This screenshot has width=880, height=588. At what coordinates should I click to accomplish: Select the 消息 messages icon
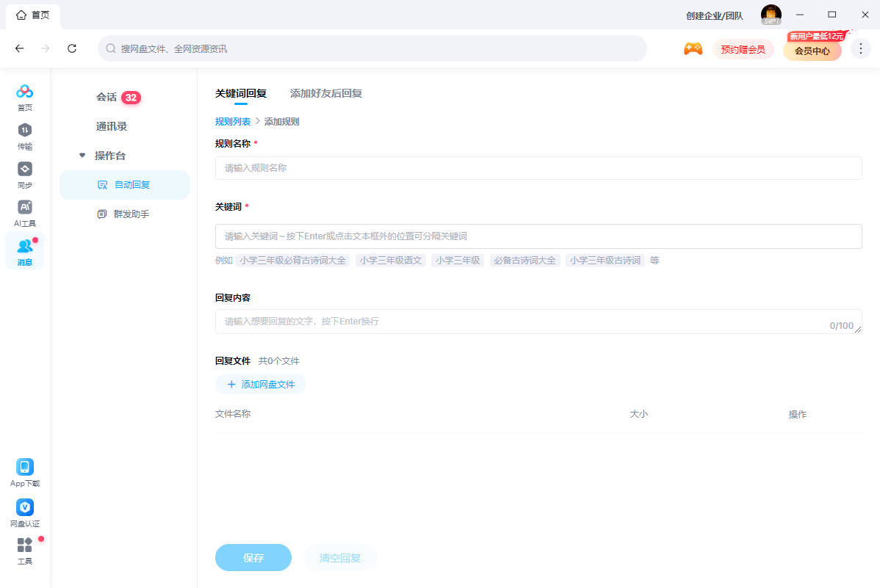(x=24, y=250)
